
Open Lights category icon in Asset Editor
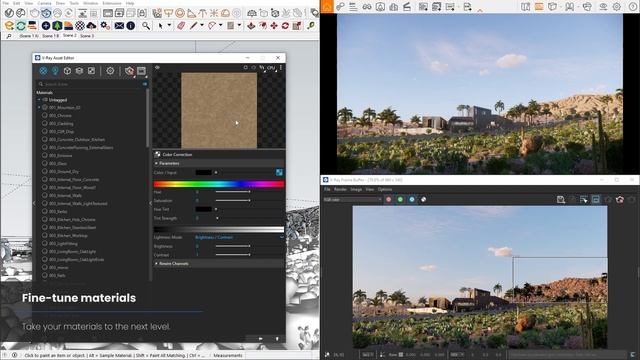point(55,71)
